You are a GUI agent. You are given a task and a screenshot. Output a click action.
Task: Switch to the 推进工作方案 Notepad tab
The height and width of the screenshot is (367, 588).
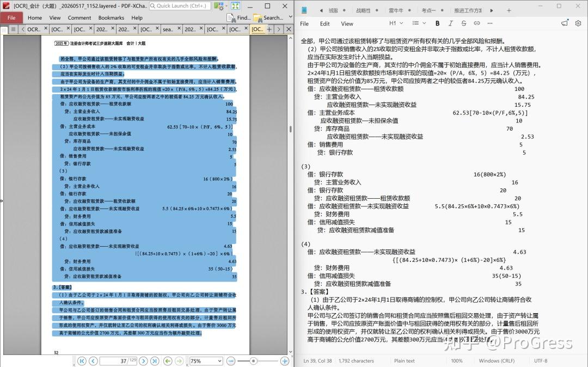pyautogui.click(x=468, y=10)
